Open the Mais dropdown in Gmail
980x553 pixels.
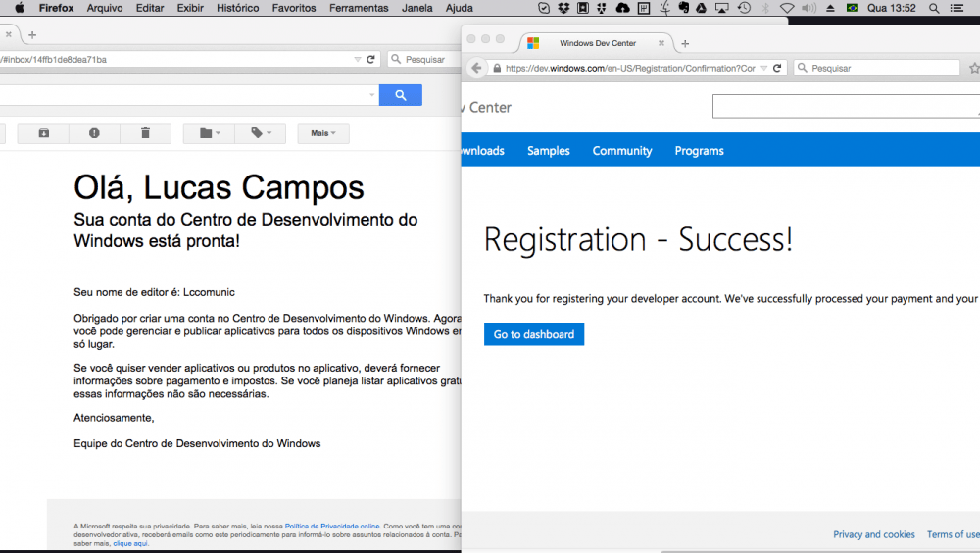pos(323,133)
